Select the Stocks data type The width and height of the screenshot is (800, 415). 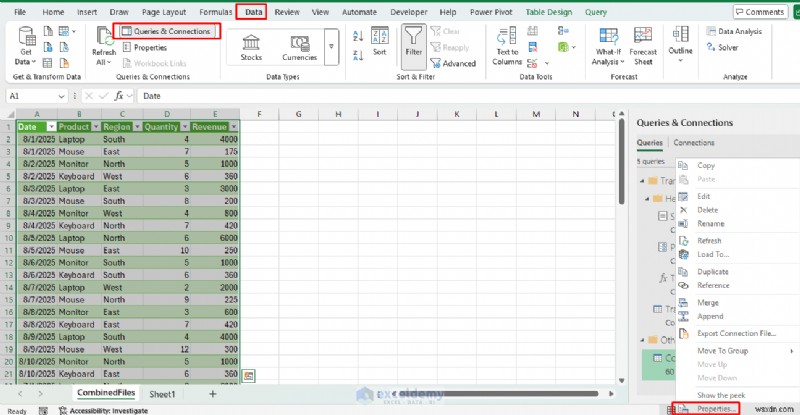(x=251, y=47)
